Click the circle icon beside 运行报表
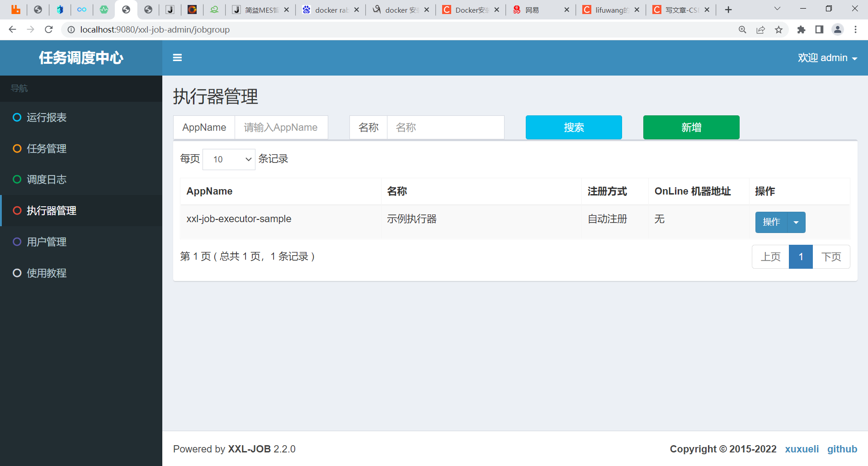Image resolution: width=868 pixels, height=466 pixels. (17, 118)
